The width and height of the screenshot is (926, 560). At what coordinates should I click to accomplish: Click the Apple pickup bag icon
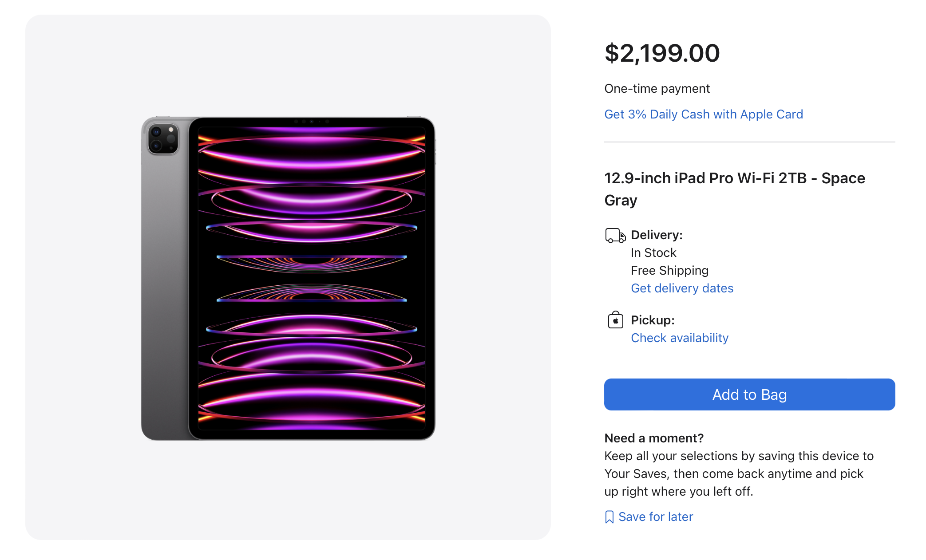tap(615, 319)
